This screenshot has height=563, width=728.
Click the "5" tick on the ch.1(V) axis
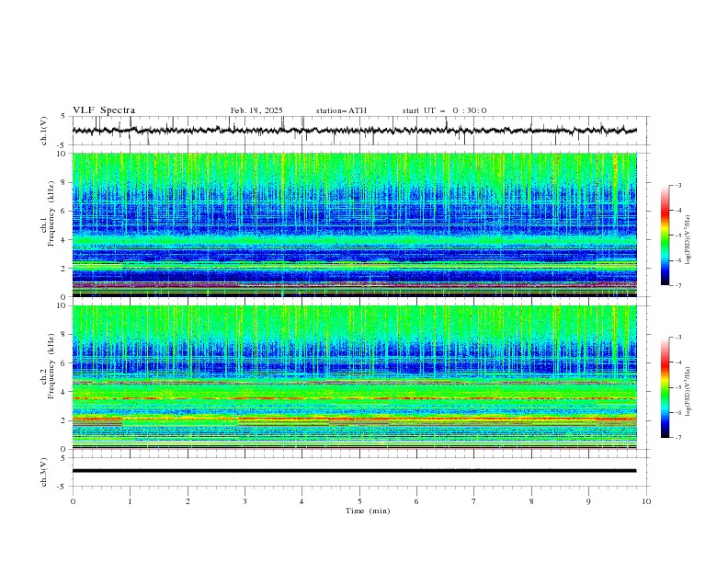tap(63, 117)
